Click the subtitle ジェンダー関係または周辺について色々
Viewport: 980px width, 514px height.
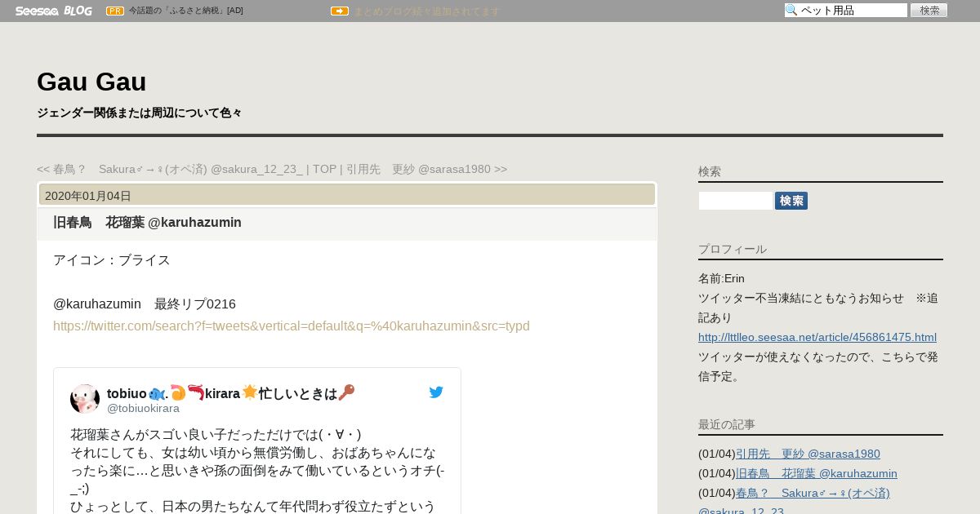[139, 113]
